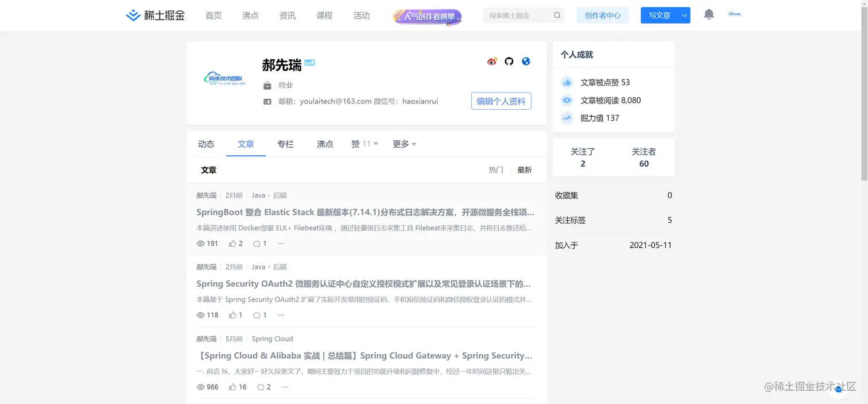This screenshot has width=868, height=404.
Task: Click the search magnifier icon
Action: click(557, 16)
